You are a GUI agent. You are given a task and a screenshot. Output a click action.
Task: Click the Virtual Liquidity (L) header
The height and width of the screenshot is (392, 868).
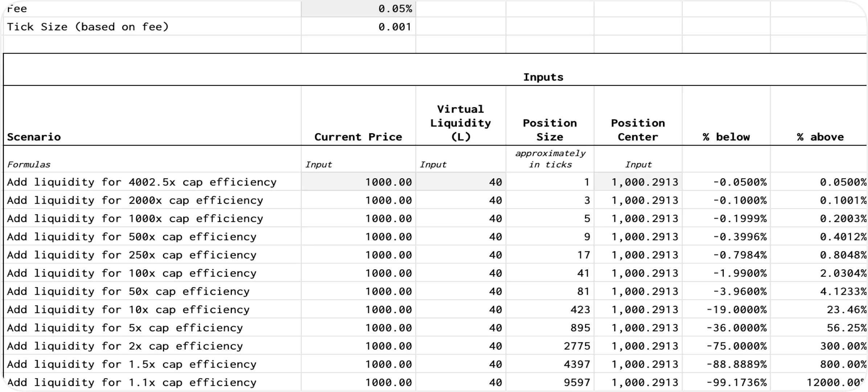click(x=461, y=115)
